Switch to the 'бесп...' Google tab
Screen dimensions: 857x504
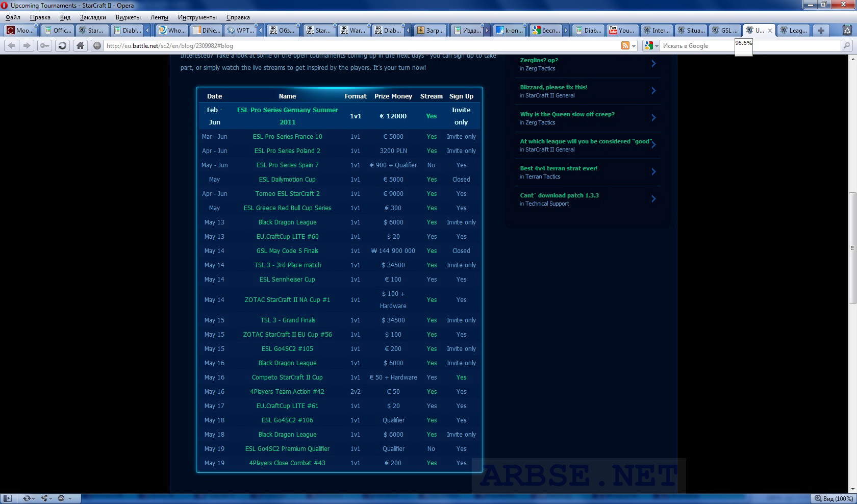pos(545,30)
